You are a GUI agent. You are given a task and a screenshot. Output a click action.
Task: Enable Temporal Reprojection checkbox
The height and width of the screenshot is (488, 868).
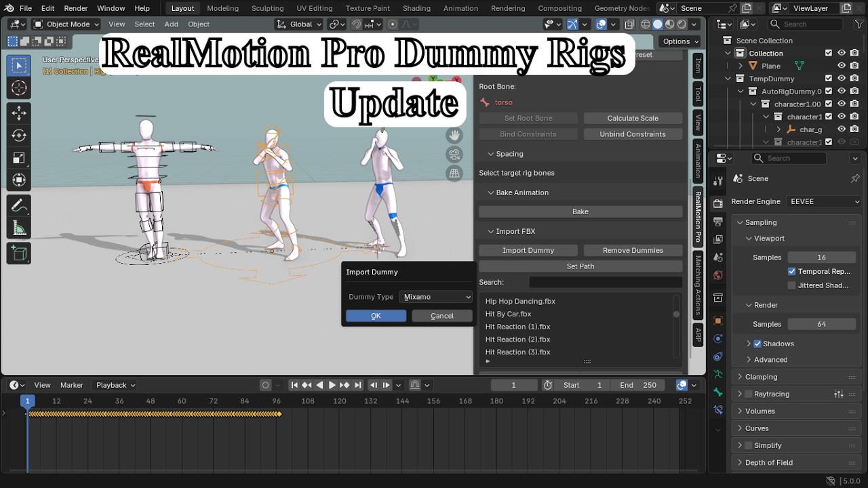coord(792,271)
